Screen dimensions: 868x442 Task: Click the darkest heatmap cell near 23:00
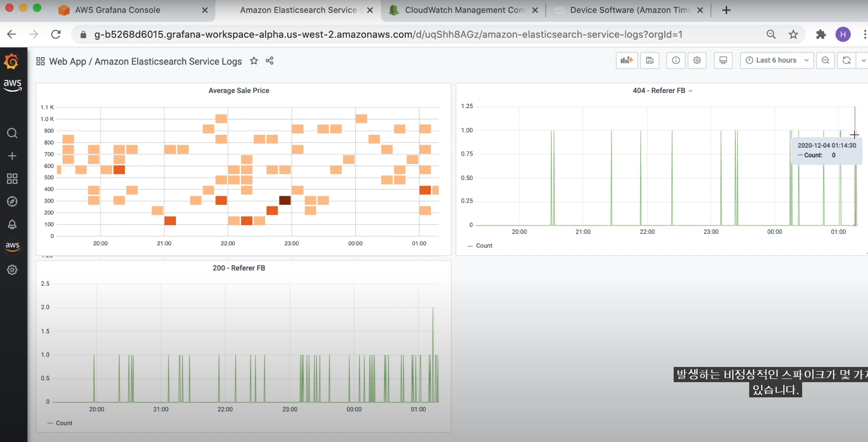(x=285, y=200)
